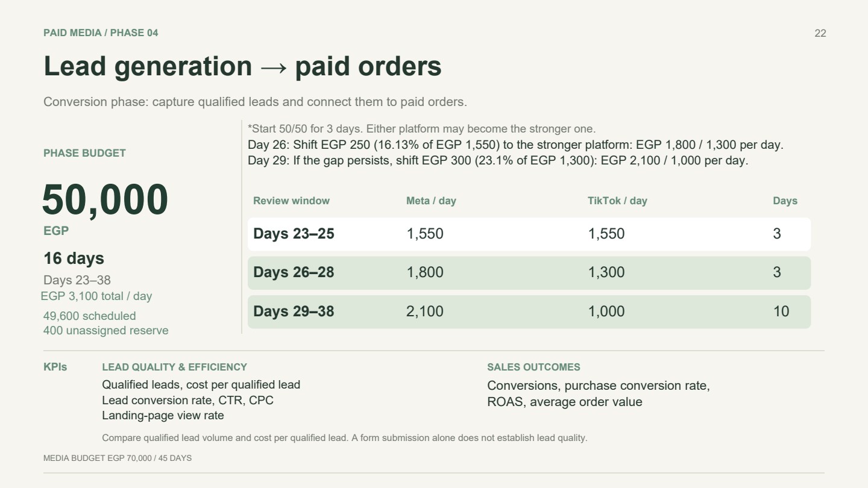Click the 'KPIs' section label
The width and height of the screenshot is (868, 488).
point(55,367)
